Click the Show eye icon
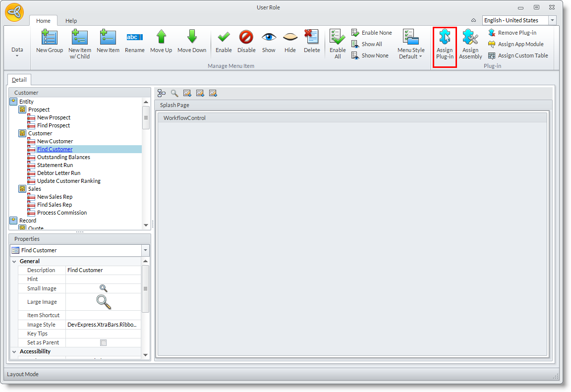The height and width of the screenshot is (392, 571). pyautogui.click(x=269, y=38)
